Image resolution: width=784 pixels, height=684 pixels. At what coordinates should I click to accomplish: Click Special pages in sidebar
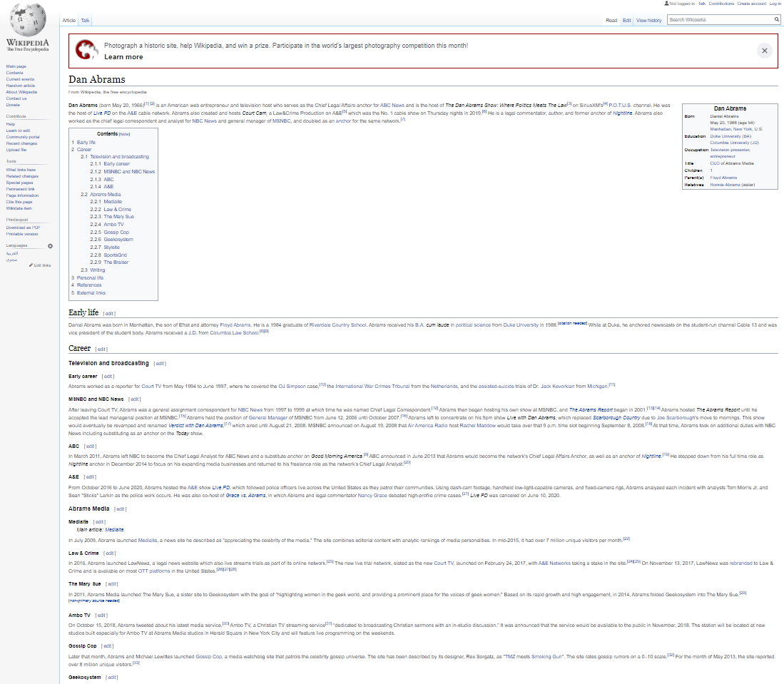point(19,183)
